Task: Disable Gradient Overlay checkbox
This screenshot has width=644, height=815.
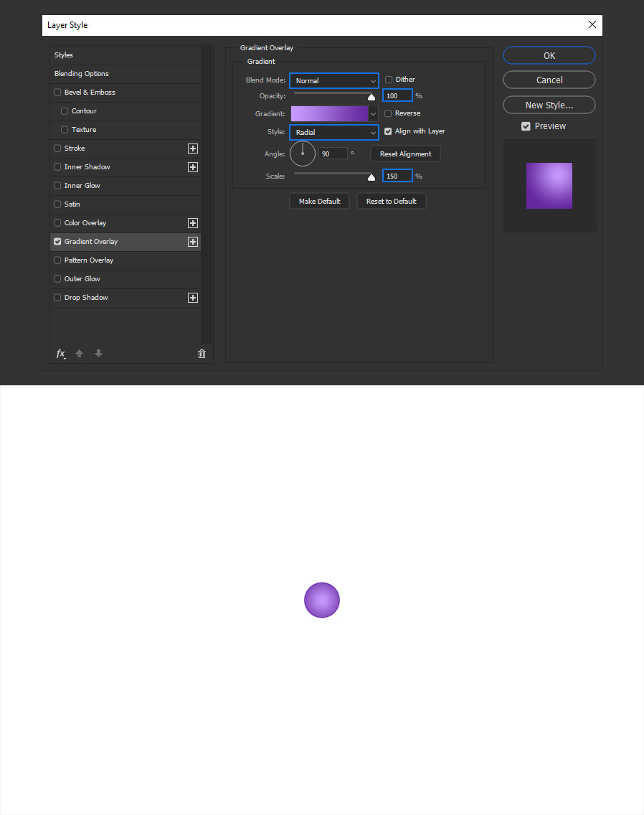Action: tap(57, 242)
